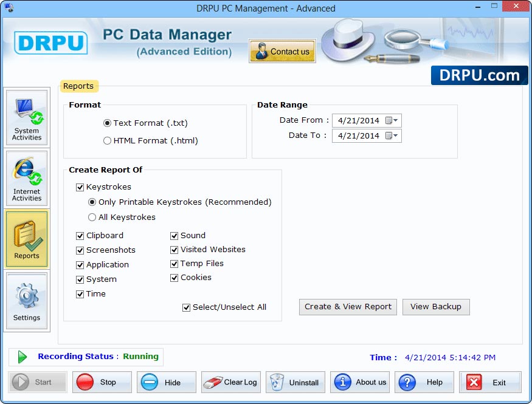Screen dimensions: 532x404
Task: Toggle the System checkbox
Action: coord(80,279)
